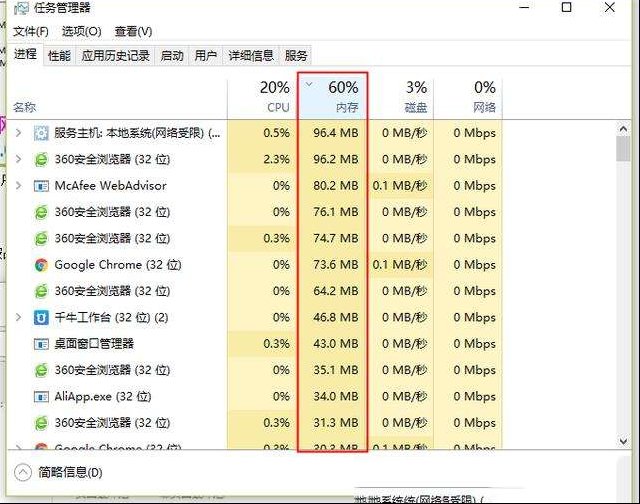Collapse to 简略信息 using the arrow icon
This screenshot has height=504, width=640.
(x=22, y=473)
